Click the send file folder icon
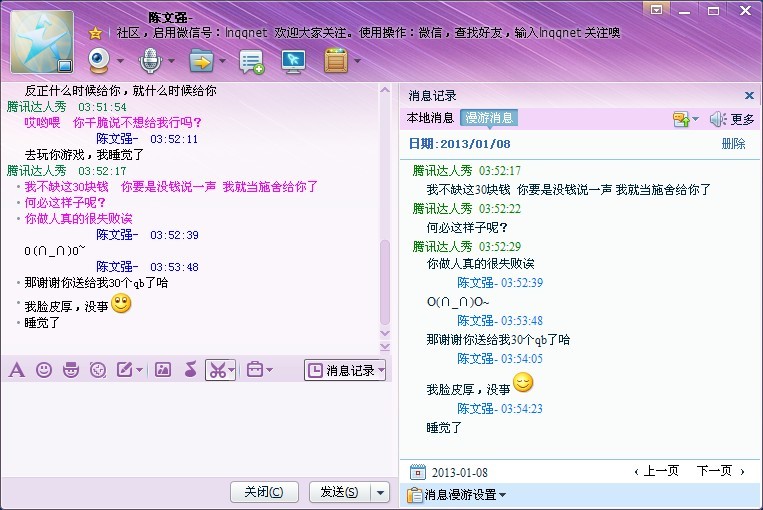The height and width of the screenshot is (510, 763). tap(201, 60)
